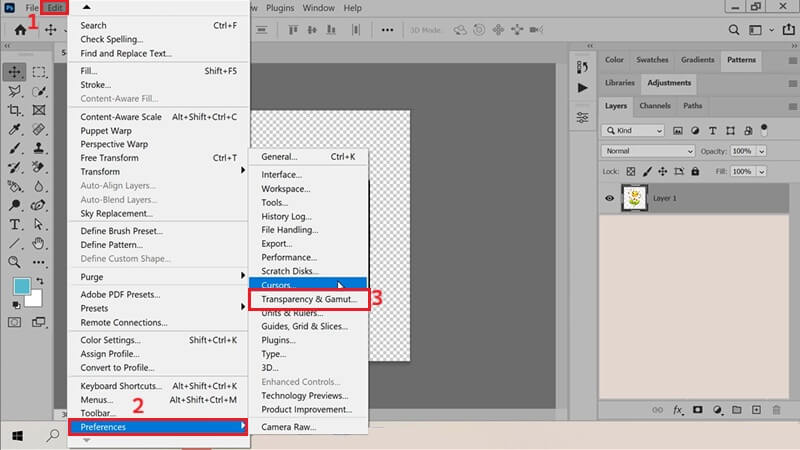Open the Properties sliders panel icon
Screen dimensions: 800x450
(582, 117)
